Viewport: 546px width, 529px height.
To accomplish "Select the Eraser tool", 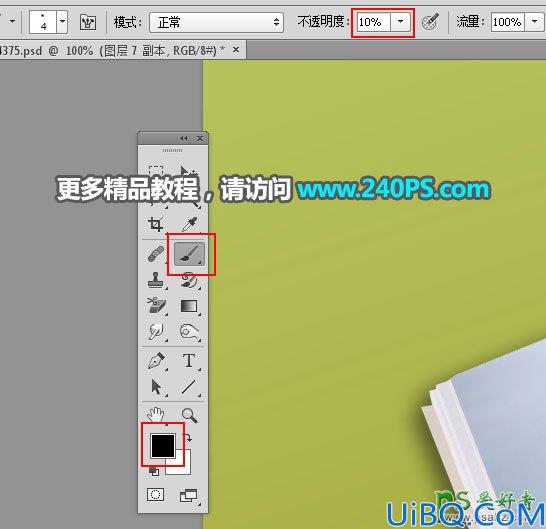I will [x=156, y=306].
